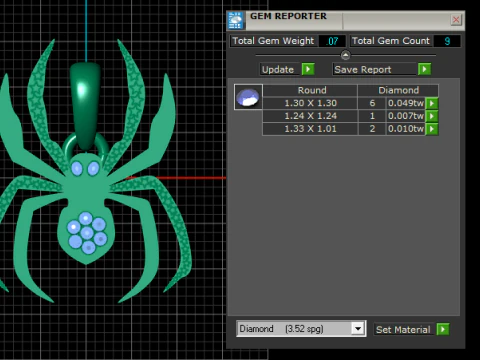Click the Gem Reporter title bar icon

[x=236, y=21]
